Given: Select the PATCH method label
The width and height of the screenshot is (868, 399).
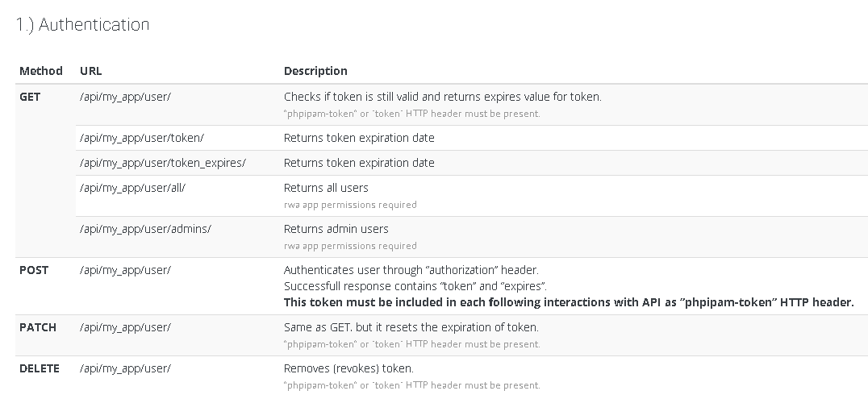Looking at the screenshot, I should [38, 327].
